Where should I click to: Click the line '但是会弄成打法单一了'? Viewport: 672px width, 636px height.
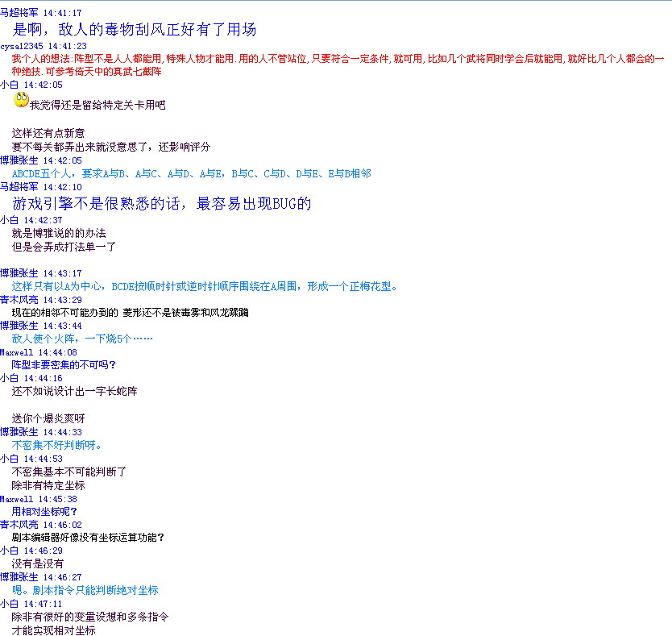click(64, 247)
